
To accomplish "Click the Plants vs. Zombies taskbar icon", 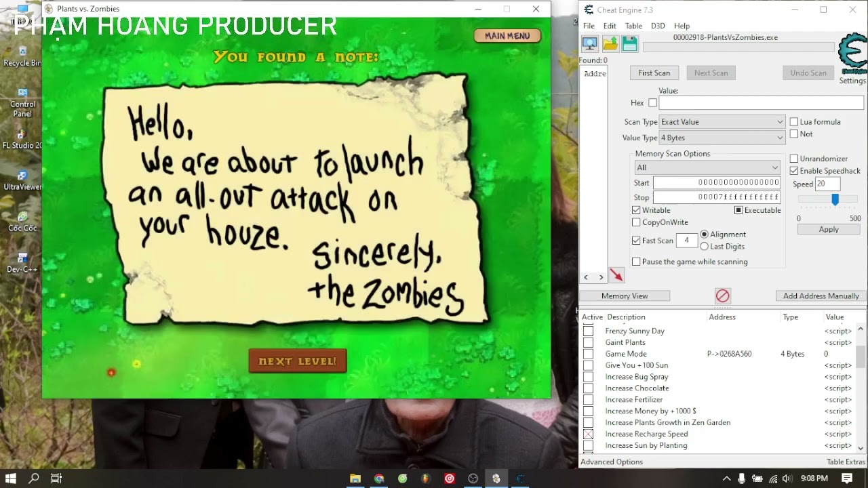I will [x=496, y=479].
